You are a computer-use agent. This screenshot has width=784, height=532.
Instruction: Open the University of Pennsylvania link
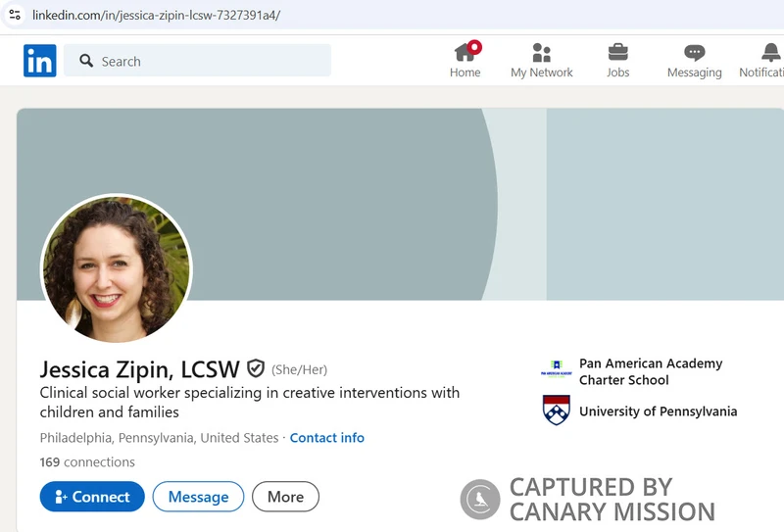658,411
